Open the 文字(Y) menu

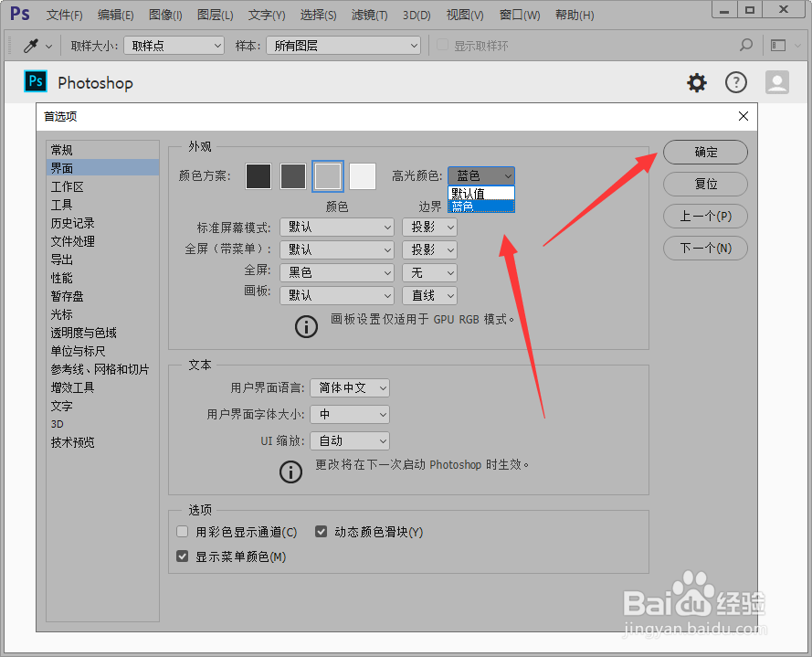click(x=267, y=15)
